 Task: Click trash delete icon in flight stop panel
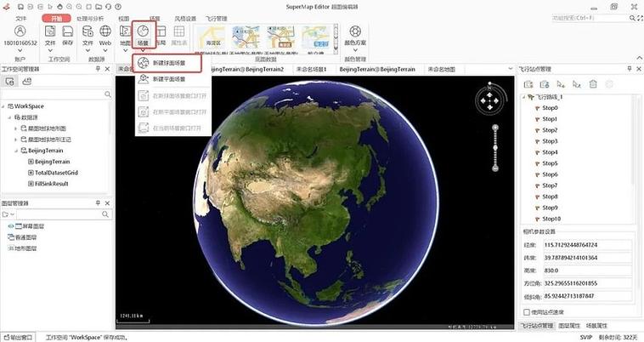tap(593, 84)
